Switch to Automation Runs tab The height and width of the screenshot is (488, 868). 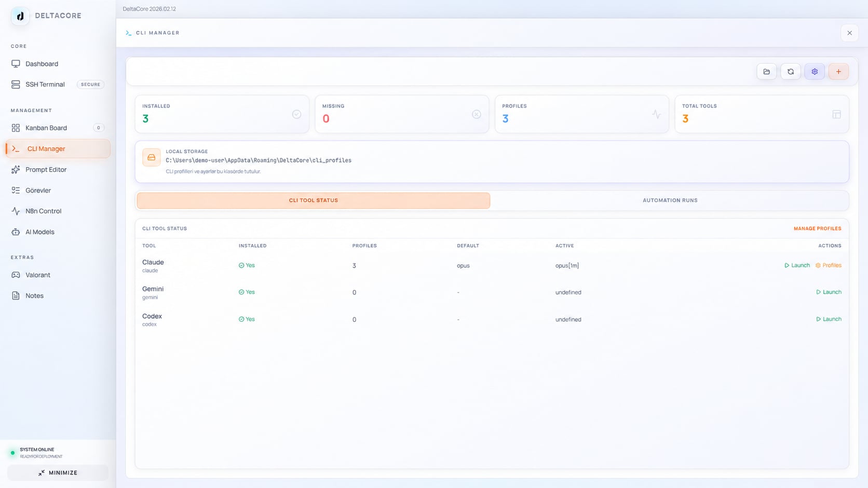(x=670, y=200)
